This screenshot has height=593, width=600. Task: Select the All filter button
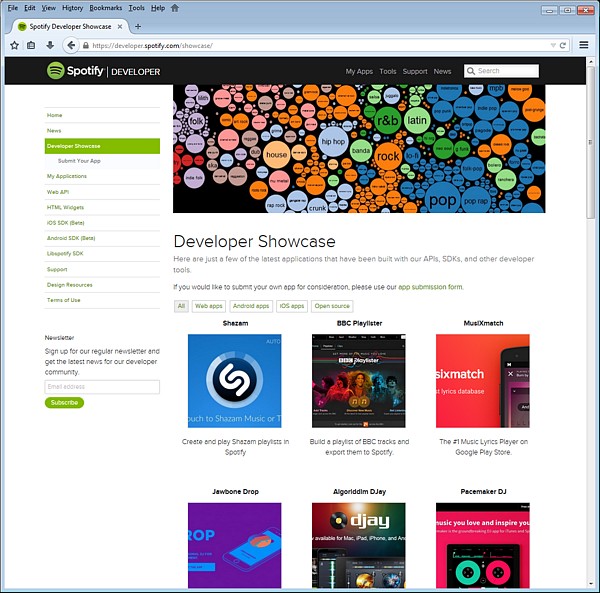click(181, 306)
